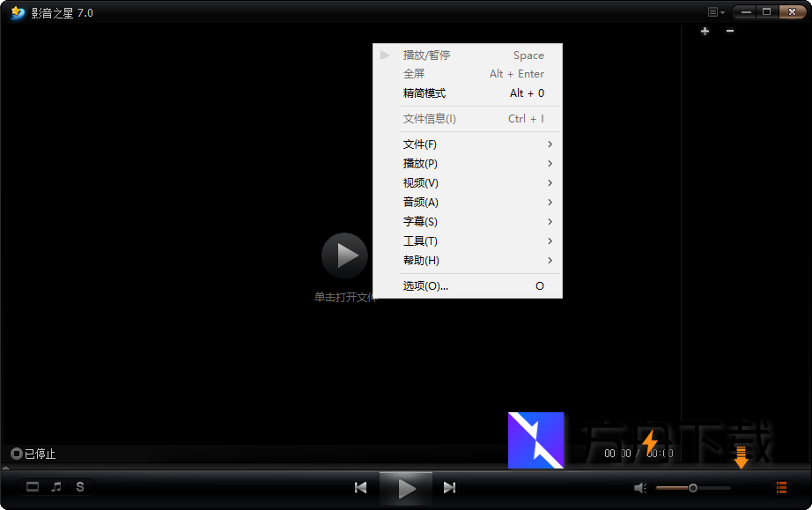
Task: Click the music note audio icon
Action: (x=56, y=486)
